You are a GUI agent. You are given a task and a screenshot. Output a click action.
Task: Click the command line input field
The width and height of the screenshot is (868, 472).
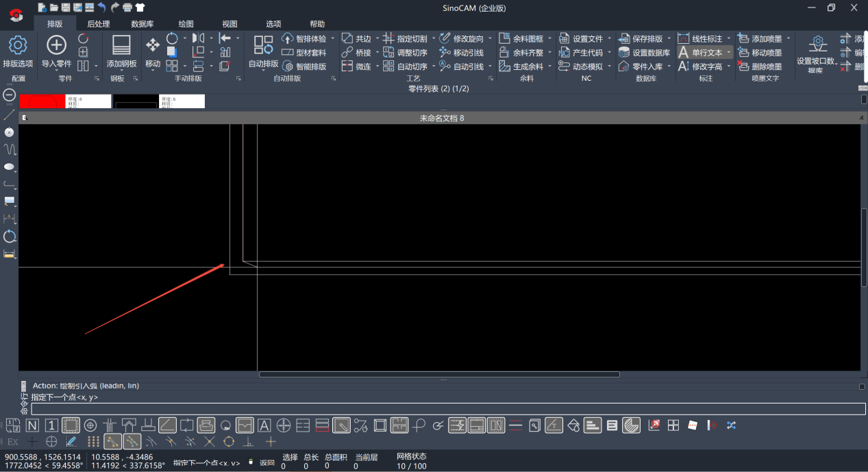click(448, 409)
